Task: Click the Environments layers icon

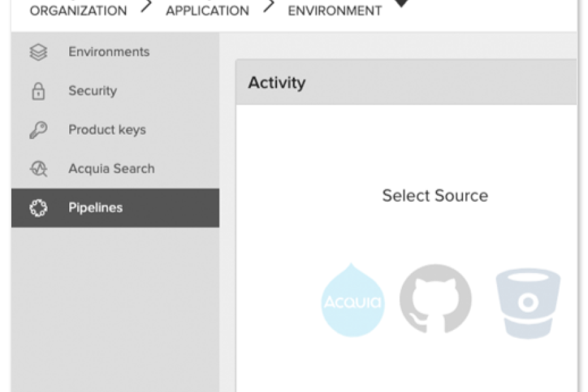Action: (39, 52)
